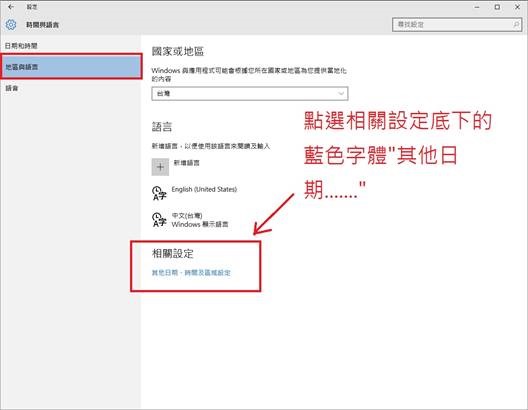Go back with the arrow icon
Viewport: 528px width, 410px height.
pyautogui.click(x=11, y=7)
